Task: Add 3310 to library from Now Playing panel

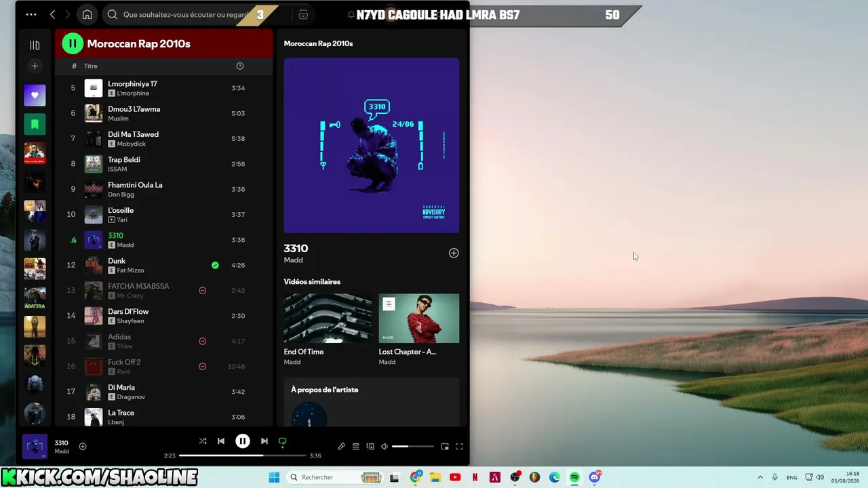Action: 454,253
